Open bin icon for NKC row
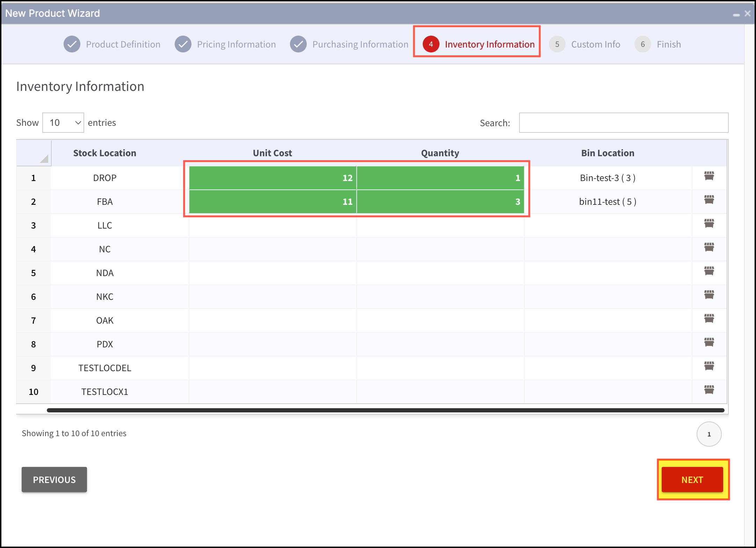The height and width of the screenshot is (548, 756). coord(709,295)
